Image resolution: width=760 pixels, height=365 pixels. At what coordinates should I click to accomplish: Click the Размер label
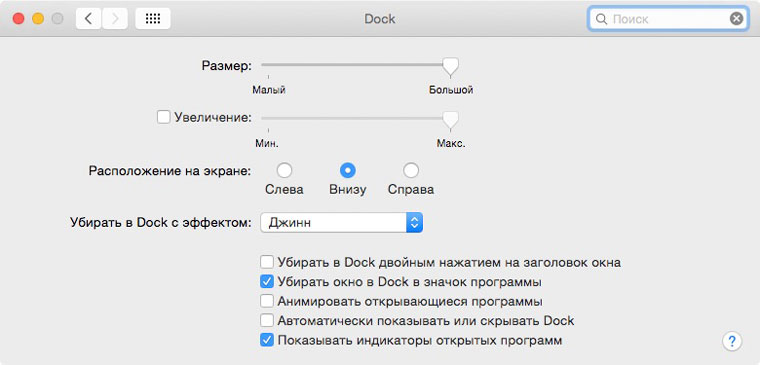[x=227, y=65]
